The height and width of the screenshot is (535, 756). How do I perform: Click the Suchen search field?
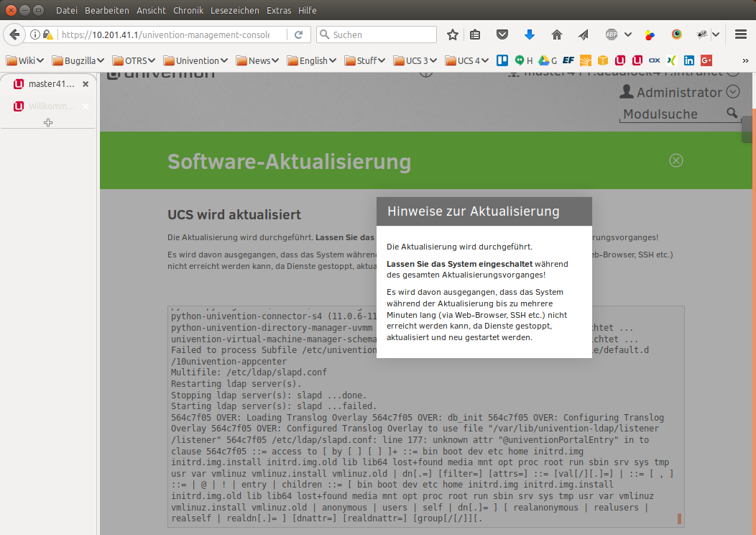[382, 35]
